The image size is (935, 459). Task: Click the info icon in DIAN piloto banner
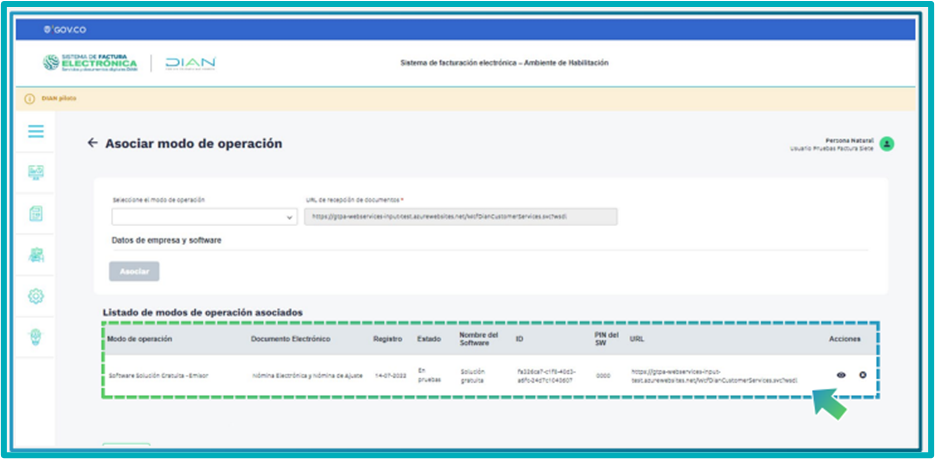pyautogui.click(x=30, y=98)
